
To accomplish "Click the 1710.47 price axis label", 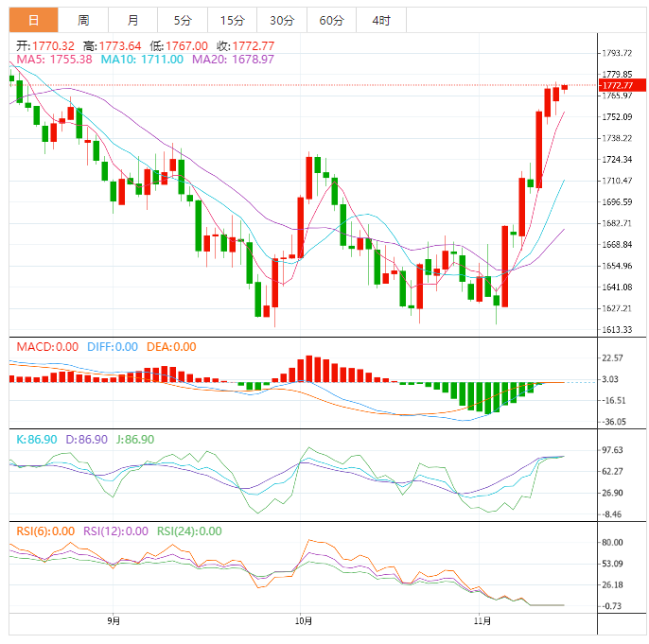I will (x=617, y=181).
